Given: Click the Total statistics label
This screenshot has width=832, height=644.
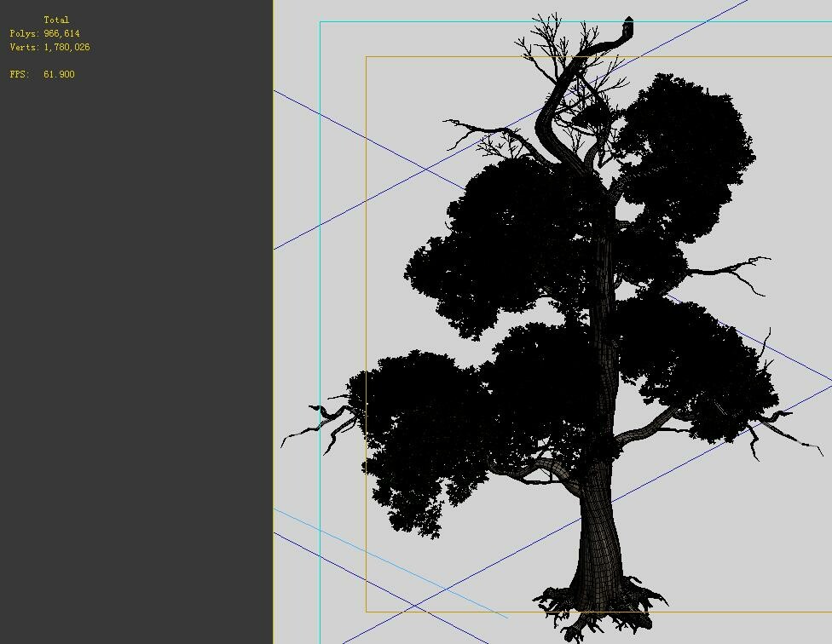Looking at the screenshot, I should click(58, 19).
